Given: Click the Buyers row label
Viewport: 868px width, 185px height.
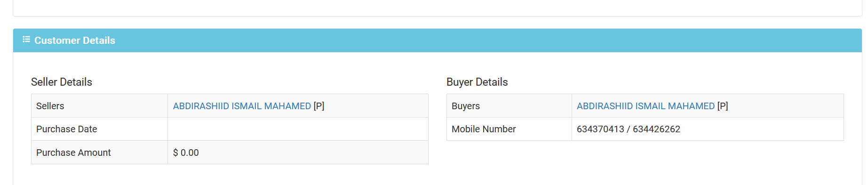Looking at the screenshot, I should point(509,106).
